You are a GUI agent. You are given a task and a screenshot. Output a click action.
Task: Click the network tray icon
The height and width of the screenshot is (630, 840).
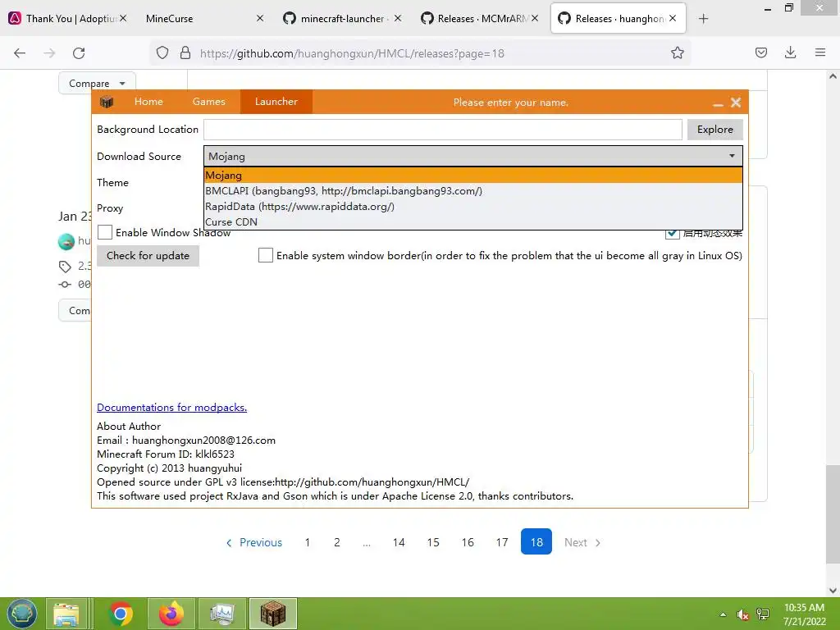click(763, 614)
